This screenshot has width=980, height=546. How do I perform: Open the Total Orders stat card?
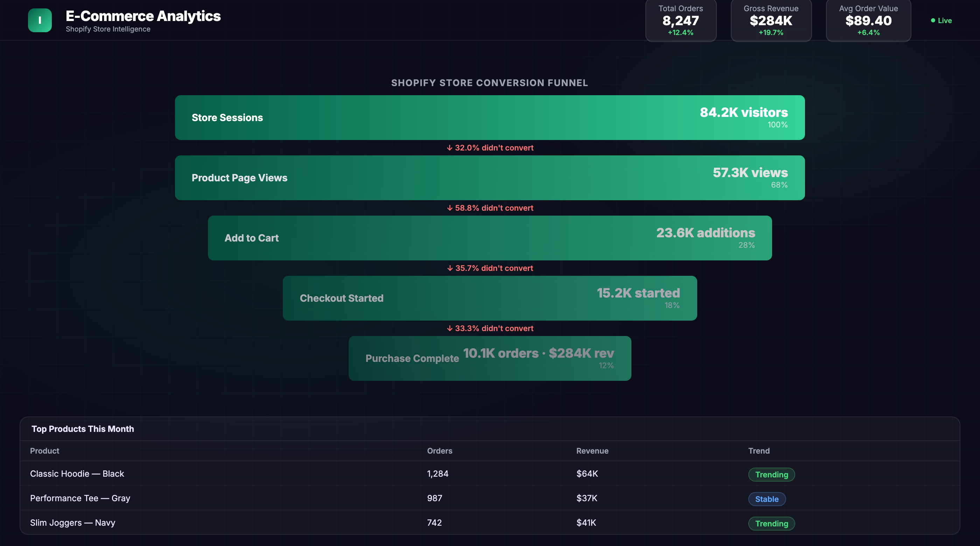[x=681, y=20]
